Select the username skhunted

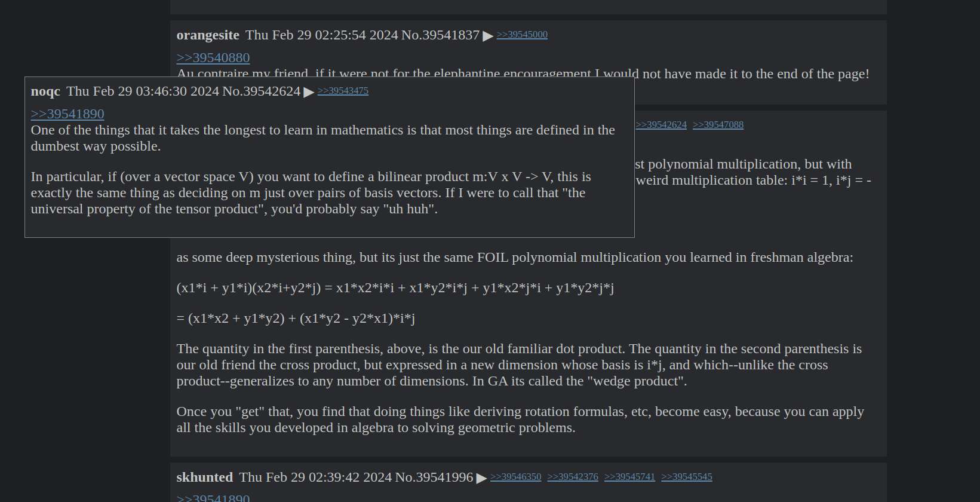tap(205, 477)
